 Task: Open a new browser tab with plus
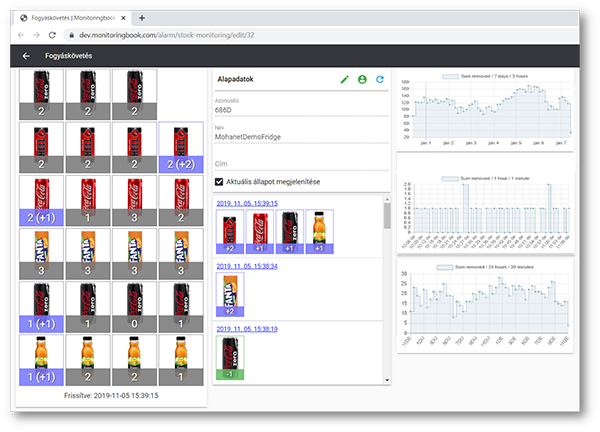142,18
